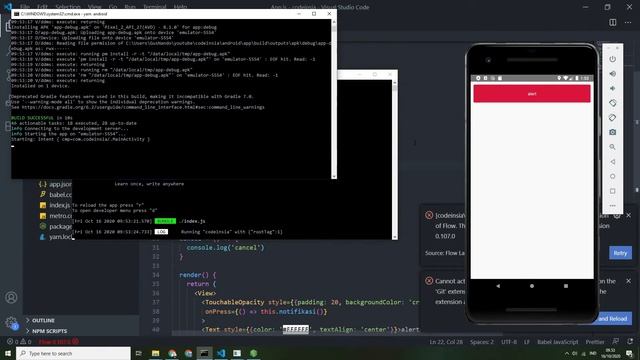Click the Windows Start button
The image size is (640, 360).
pos(8,353)
